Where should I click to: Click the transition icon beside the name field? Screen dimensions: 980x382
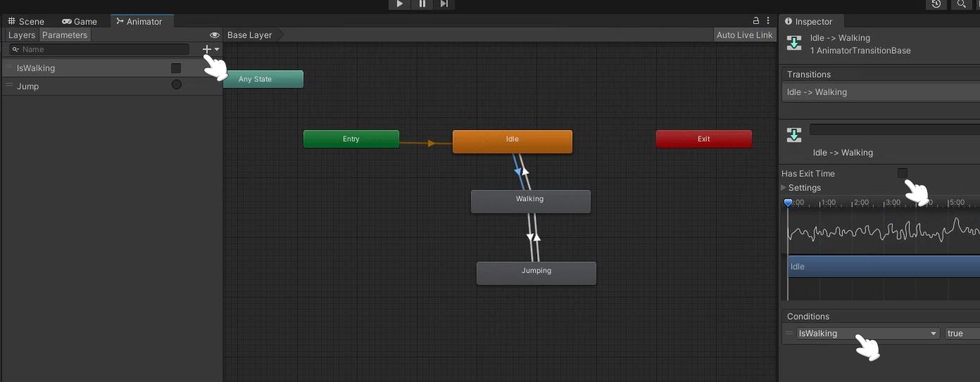click(x=794, y=135)
